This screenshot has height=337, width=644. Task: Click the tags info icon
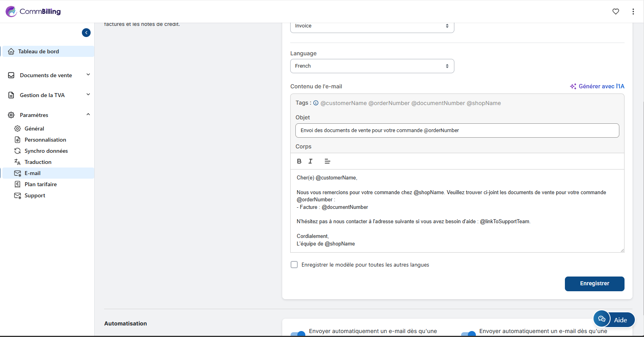316,103
